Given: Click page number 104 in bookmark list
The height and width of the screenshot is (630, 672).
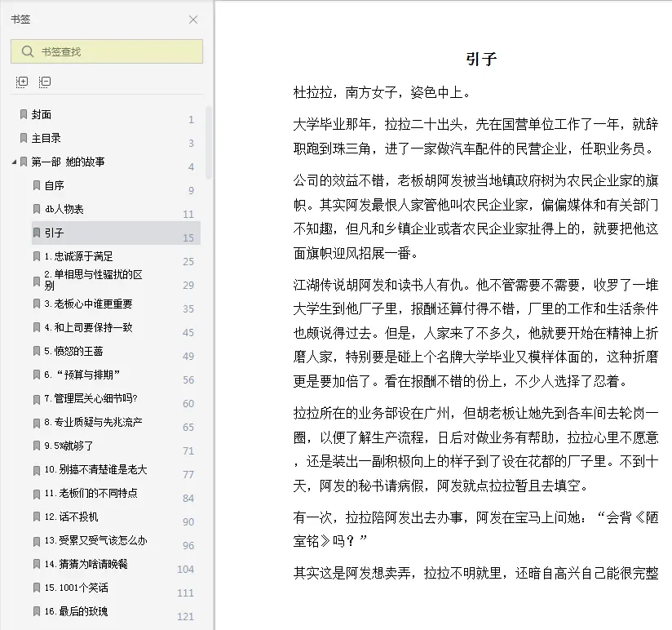Looking at the screenshot, I should point(185,569).
